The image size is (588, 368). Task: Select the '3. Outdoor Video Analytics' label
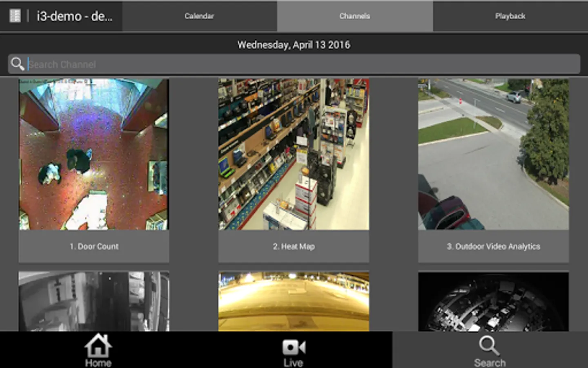[493, 246]
